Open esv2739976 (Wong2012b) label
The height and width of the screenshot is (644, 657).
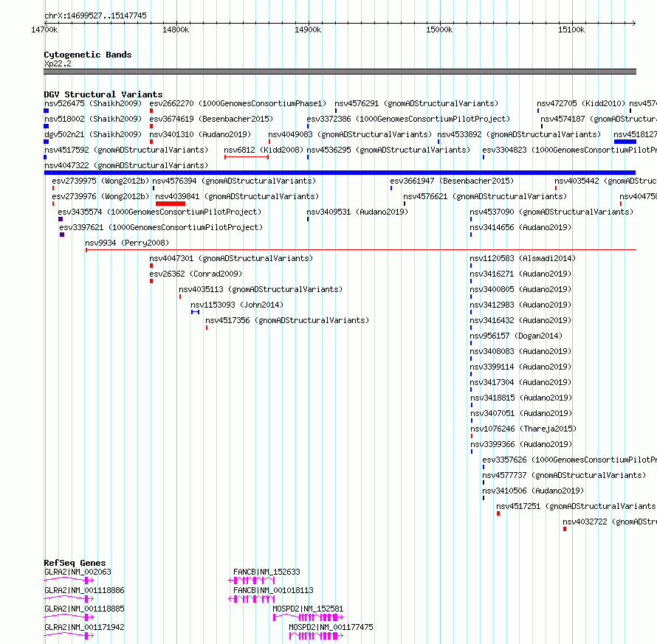click(x=100, y=196)
